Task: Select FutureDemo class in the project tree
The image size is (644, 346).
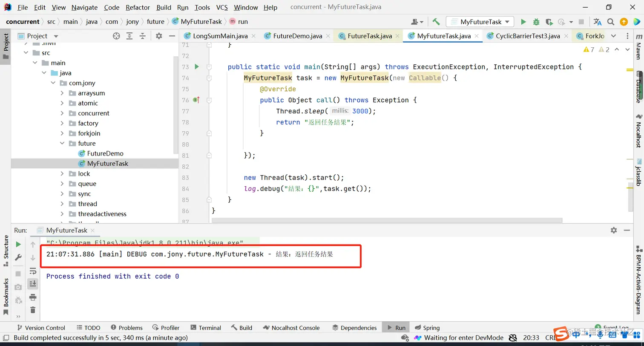Action: pyautogui.click(x=105, y=154)
